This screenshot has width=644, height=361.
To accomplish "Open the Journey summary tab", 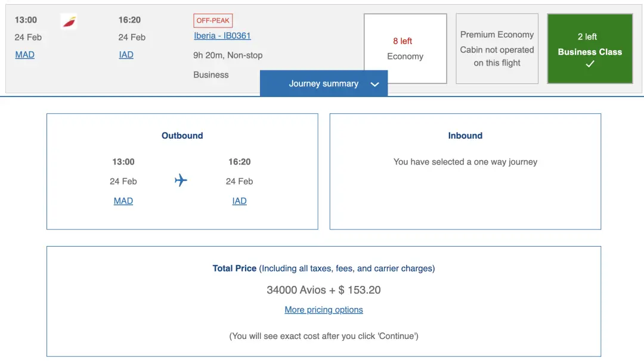I will tap(324, 84).
